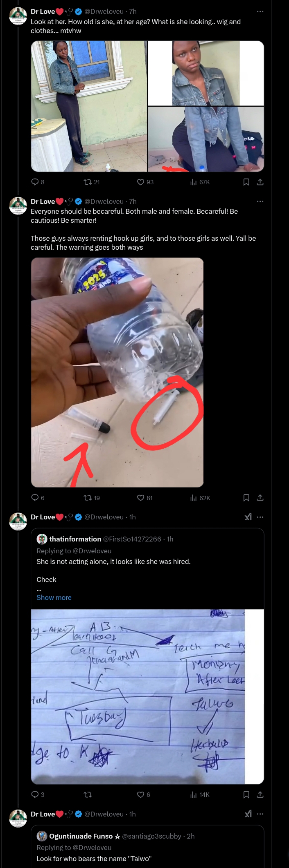Screen dimensions: 289x868
Task: Open the photo of woman by window
Action: pyautogui.click(x=89, y=106)
